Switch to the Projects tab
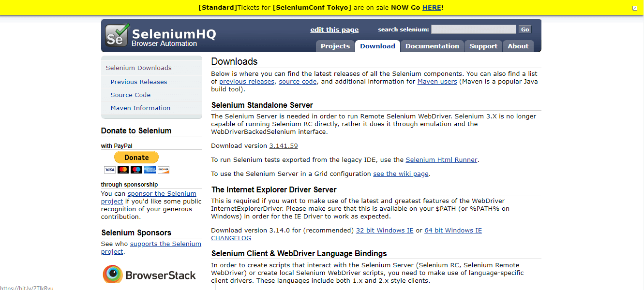The width and height of the screenshot is (644, 290). [x=335, y=46]
